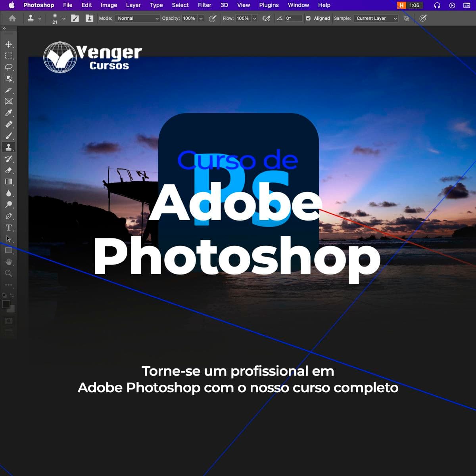Open the 3D menu
This screenshot has width=476, height=476.
pos(224,5)
